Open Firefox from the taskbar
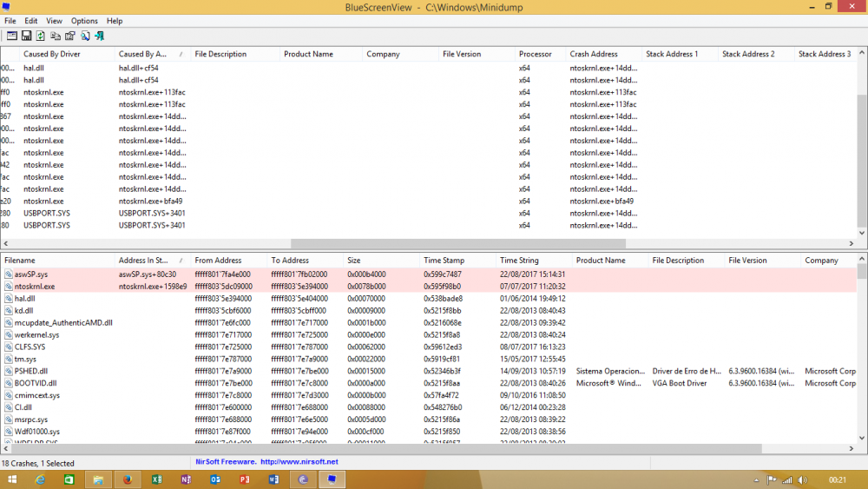The width and height of the screenshot is (868, 489). tap(127, 479)
